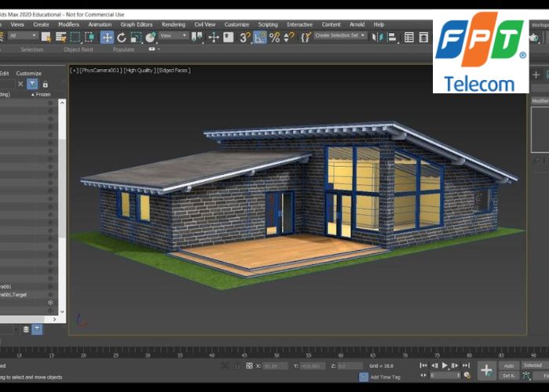Click the Add Time Tag label
Viewport: 549px width, 392px height.
pyautogui.click(x=386, y=377)
